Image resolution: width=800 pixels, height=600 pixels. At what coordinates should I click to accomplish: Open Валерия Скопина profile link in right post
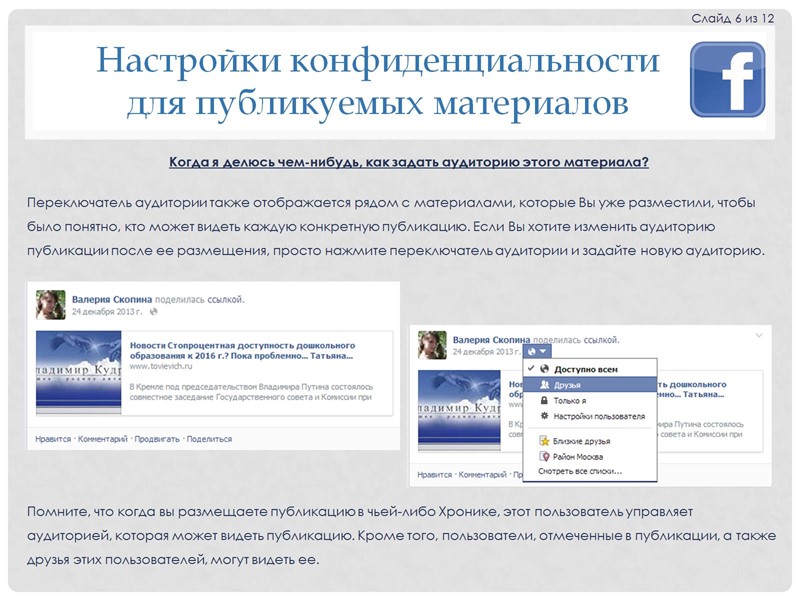pos(491,340)
